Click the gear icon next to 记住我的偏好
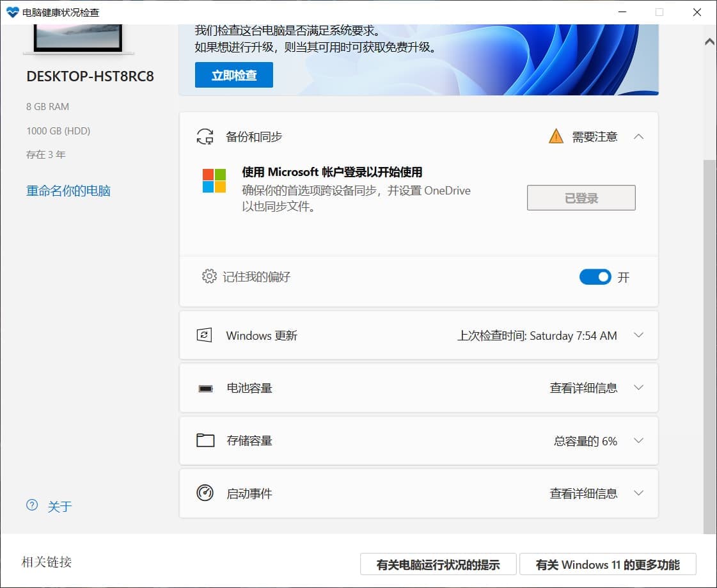This screenshot has width=717, height=588. click(208, 276)
